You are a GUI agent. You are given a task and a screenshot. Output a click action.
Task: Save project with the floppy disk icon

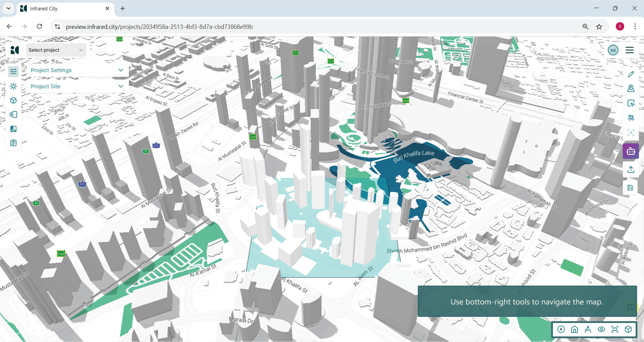(631, 188)
